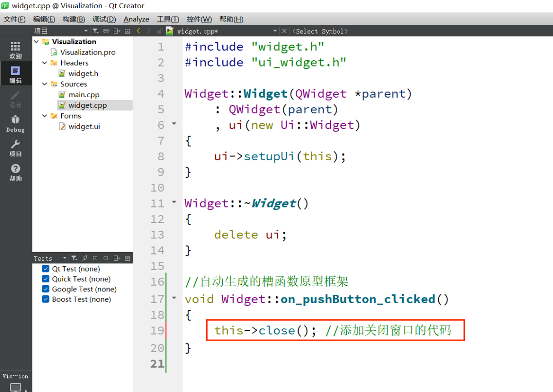
Task: Fold on_pushButton_clicked at line 17
Action: (x=174, y=298)
